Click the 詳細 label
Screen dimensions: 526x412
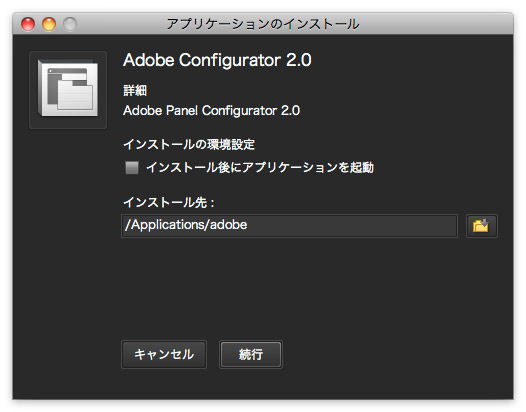[135, 90]
